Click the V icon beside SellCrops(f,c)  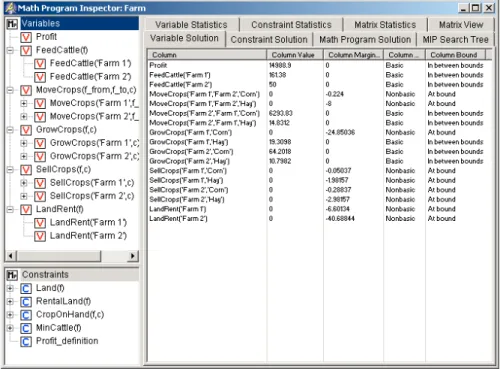(x=26, y=169)
